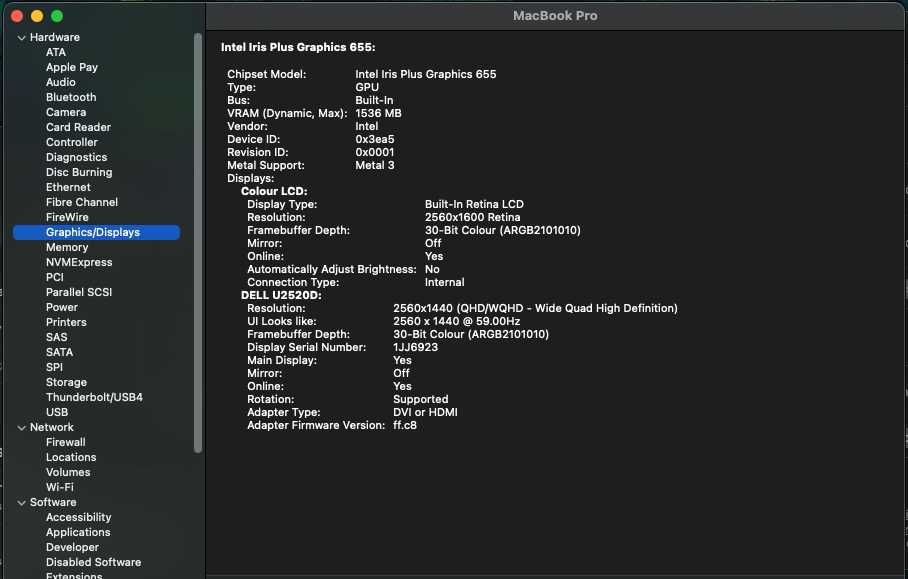Select SATA in the sidebar

point(59,353)
